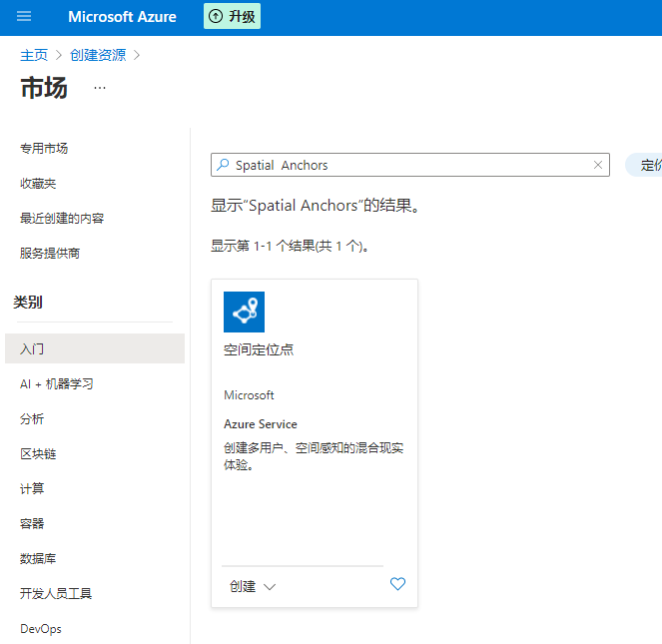This screenshot has height=644, width=662.
Task: Open the hamburger portal menu
Action: [24, 16]
